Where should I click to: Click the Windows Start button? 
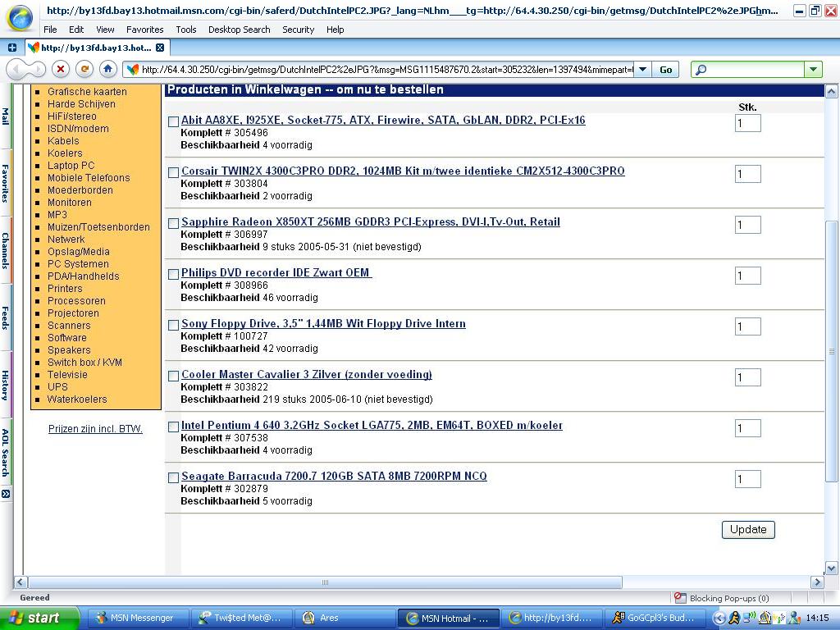click(x=38, y=618)
